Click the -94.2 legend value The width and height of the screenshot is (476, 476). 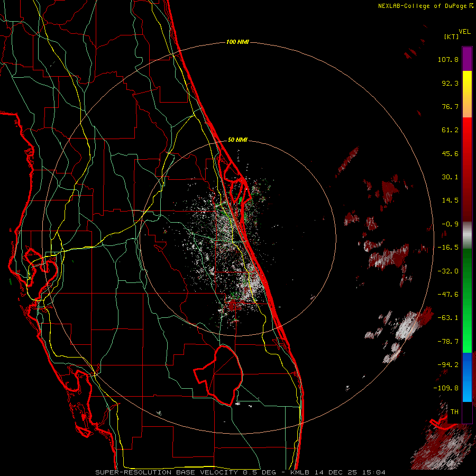[448, 364]
